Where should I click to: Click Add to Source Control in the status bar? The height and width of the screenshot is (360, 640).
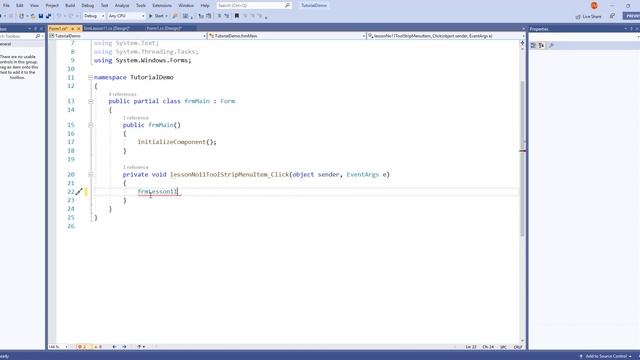click(x=606, y=356)
